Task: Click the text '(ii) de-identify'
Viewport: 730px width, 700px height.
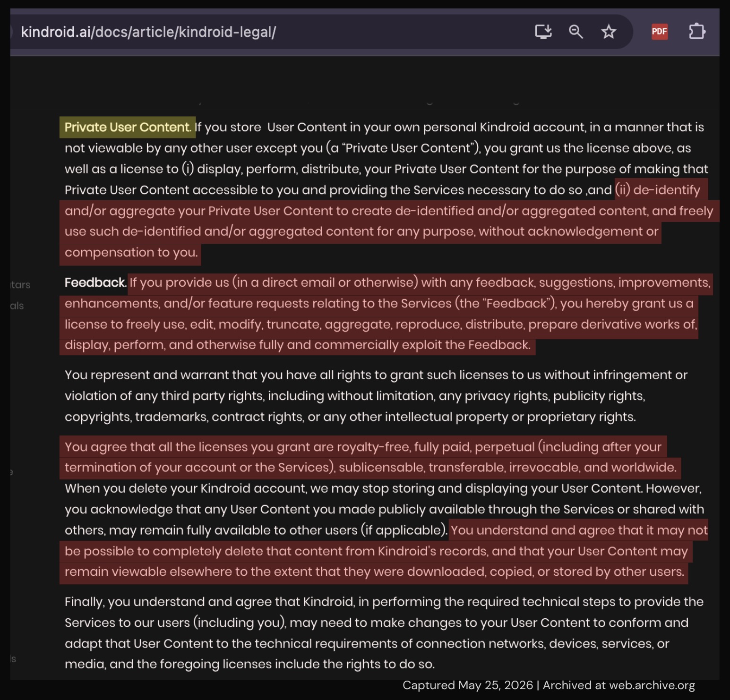Action: pyautogui.click(x=658, y=190)
